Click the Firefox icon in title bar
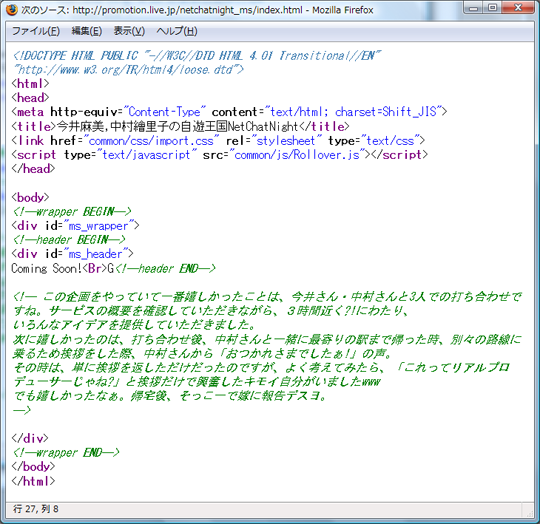This screenshot has width=540, height=524. 12,10
